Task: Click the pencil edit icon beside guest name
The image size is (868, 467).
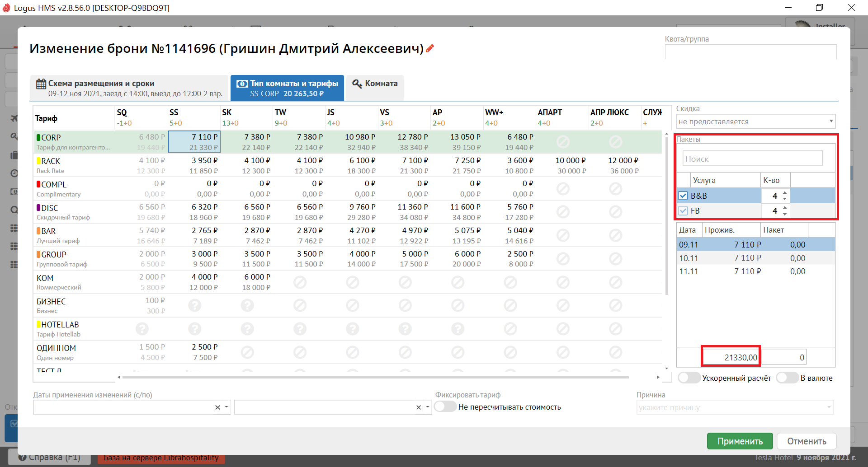Action: (430, 48)
